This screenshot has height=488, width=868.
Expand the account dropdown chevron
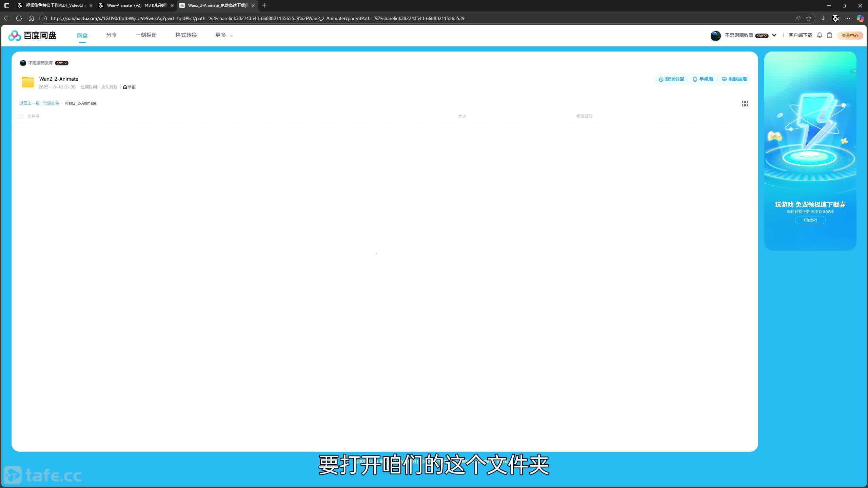pos(774,35)
